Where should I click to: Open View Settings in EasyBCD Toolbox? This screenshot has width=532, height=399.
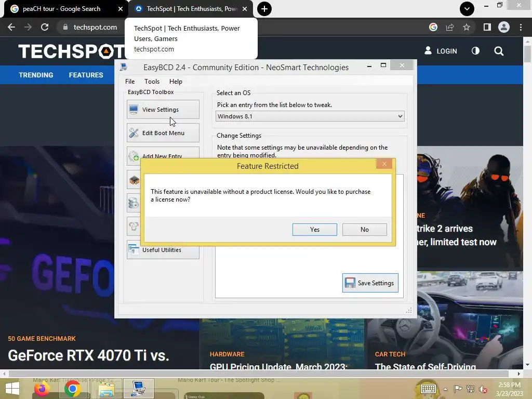coord(163,109)
